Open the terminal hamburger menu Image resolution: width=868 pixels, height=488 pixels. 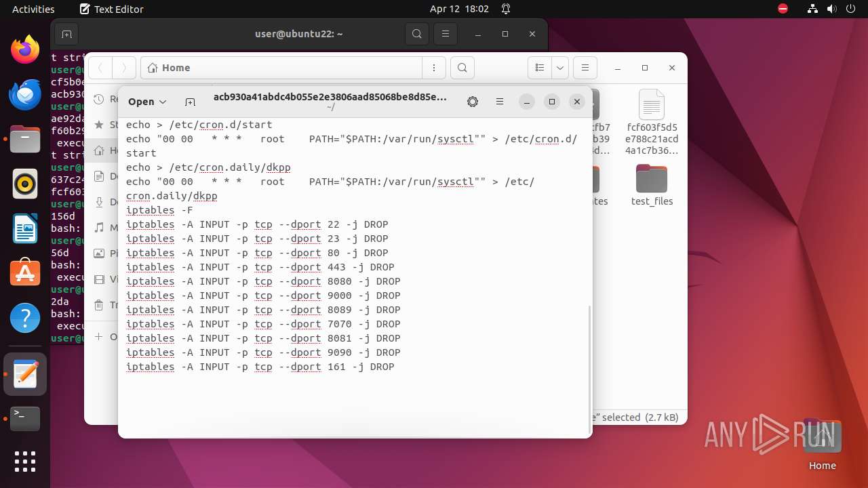(x=445, y=34)
